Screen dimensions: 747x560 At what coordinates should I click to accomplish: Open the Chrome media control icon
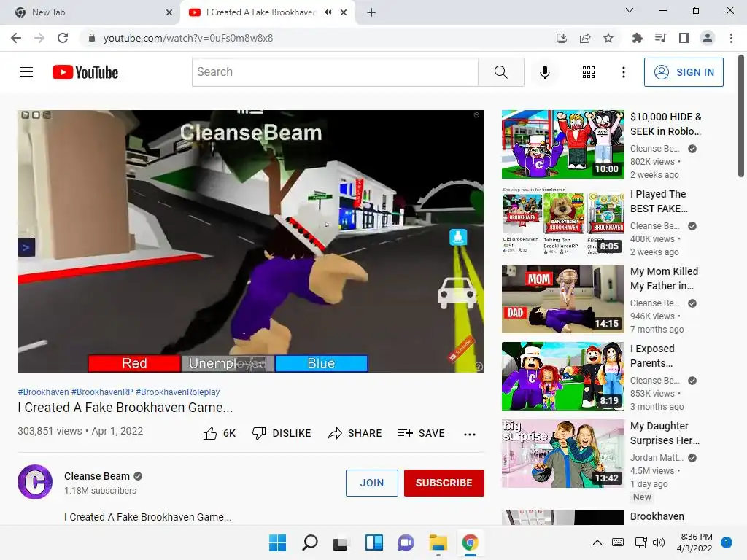(x=660, y=38)
